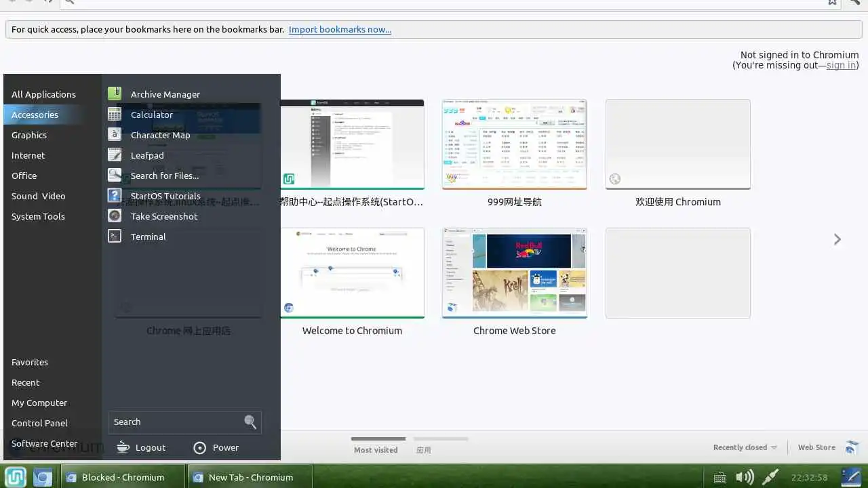Go to next page with right chevron

[x=837, y=239]
